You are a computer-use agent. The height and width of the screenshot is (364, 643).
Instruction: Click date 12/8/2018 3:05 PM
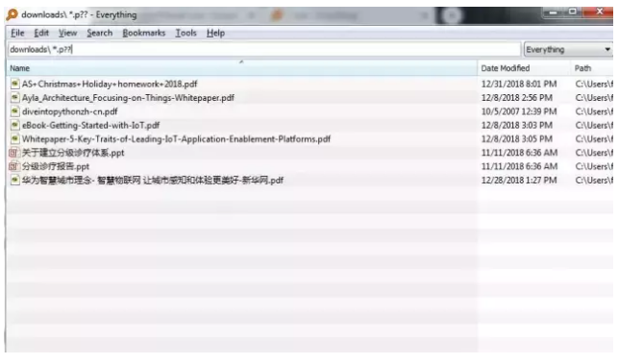tap(517, 139)
